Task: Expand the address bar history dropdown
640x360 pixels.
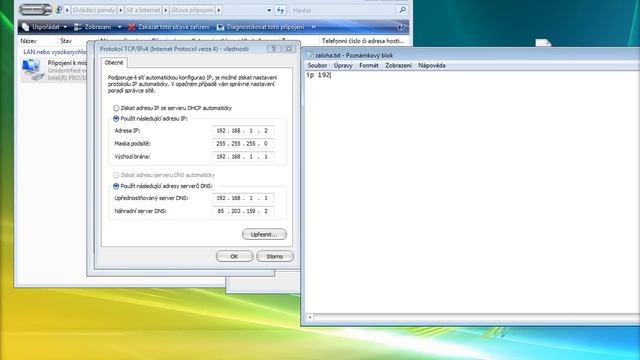Action: point(269,10)
